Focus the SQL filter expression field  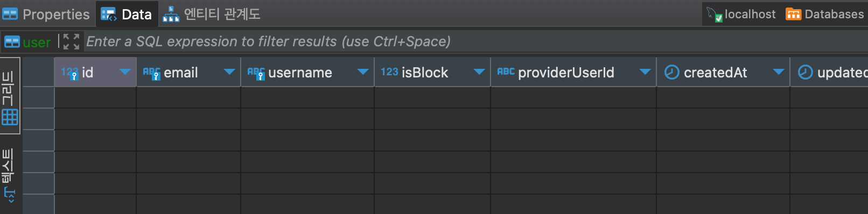point(474,41)
